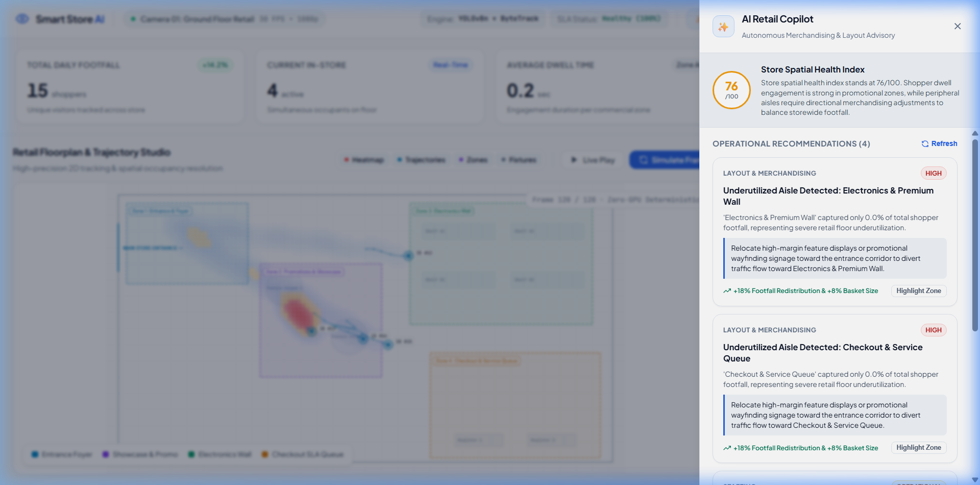Start Live Play in background dashboard
980x485 pixels.
coord(593,160)
